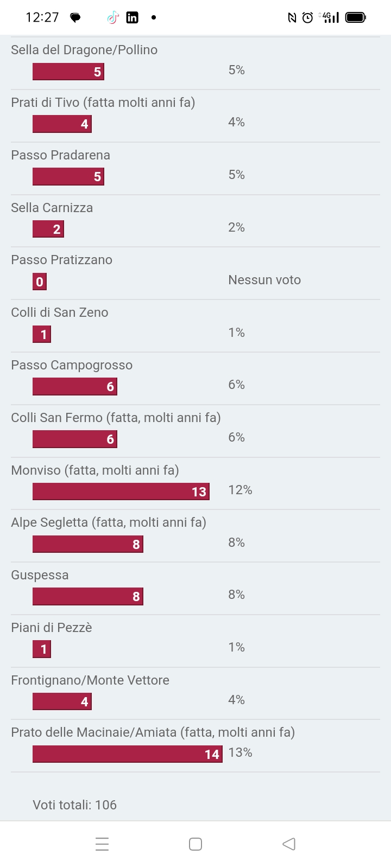
Task: Tap the Sella del Dragone/Pollino option label
Action: 84,50
